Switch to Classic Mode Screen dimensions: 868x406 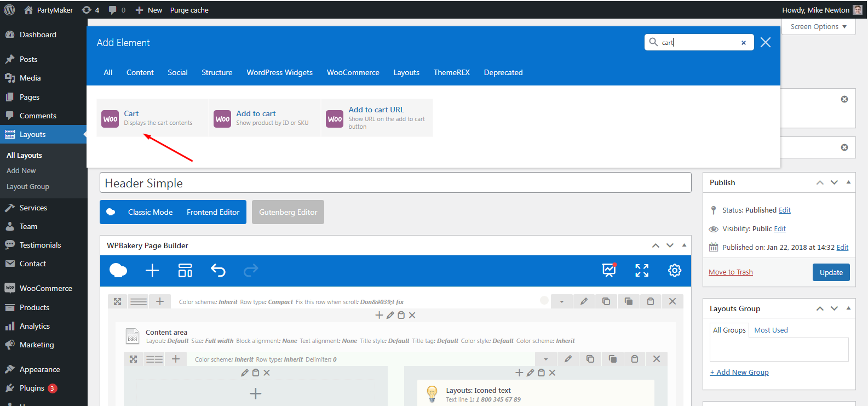(x=150, y=212)
